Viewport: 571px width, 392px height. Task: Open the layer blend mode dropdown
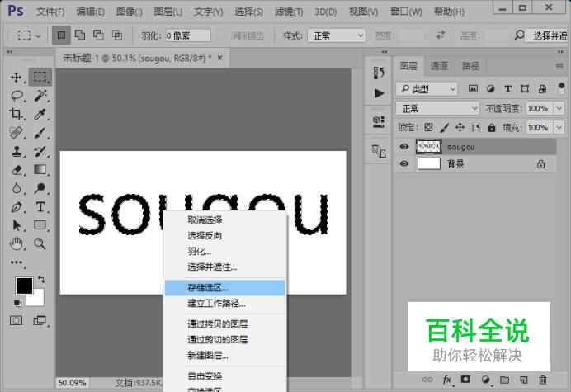click(437, 109)
